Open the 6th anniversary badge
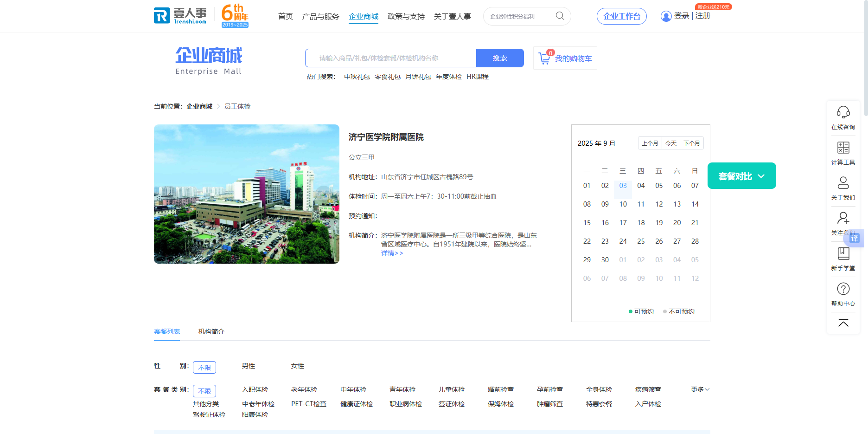The image size is (868, 434). [235, 16]
